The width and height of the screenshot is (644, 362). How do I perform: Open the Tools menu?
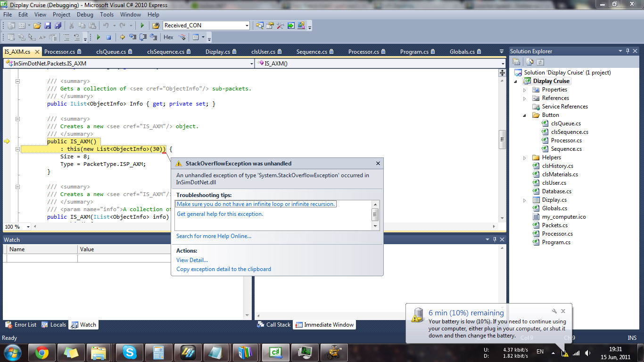point(107,15)
